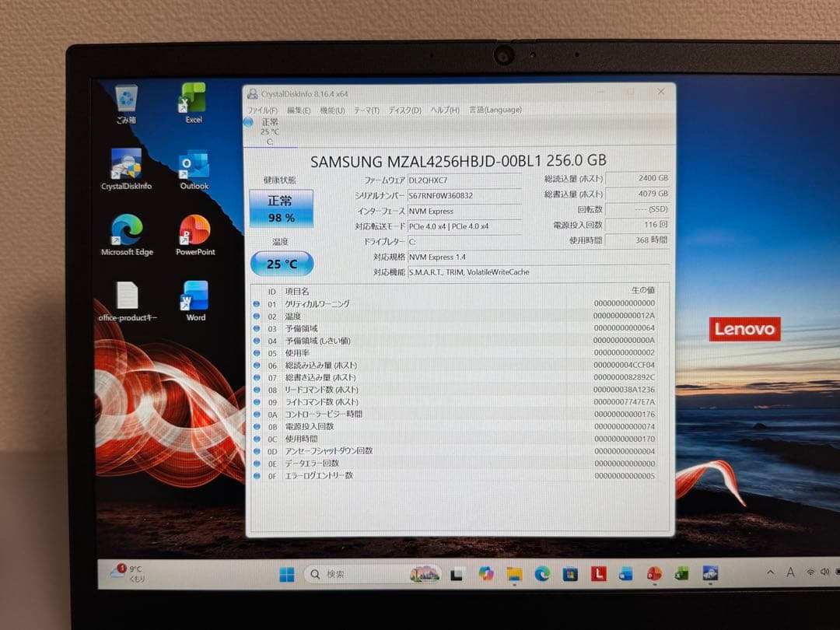The image size is (840, 630).
Task: Select row 02 温度
Action: click(x=455, y=316)
